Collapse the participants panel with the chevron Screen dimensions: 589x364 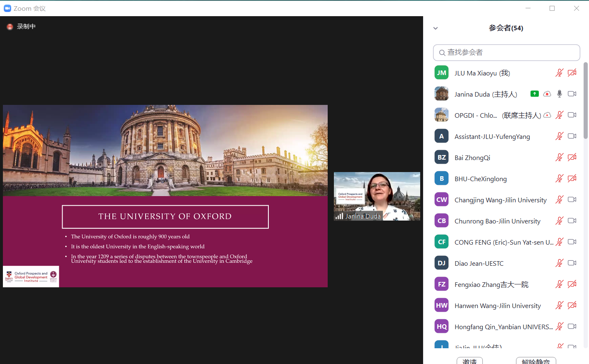pyautogui.click(x=436, y=28)
